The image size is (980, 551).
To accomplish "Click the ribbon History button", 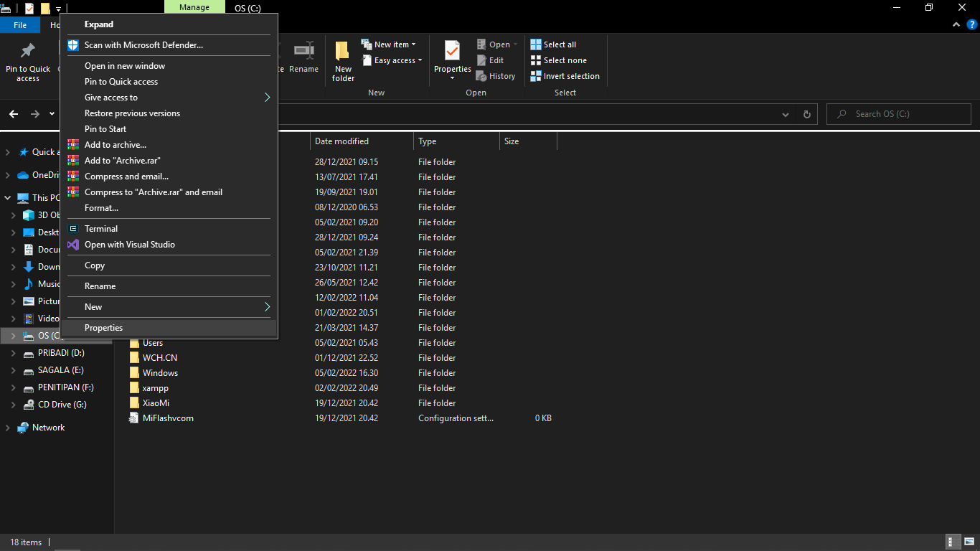I will [496, 76].
